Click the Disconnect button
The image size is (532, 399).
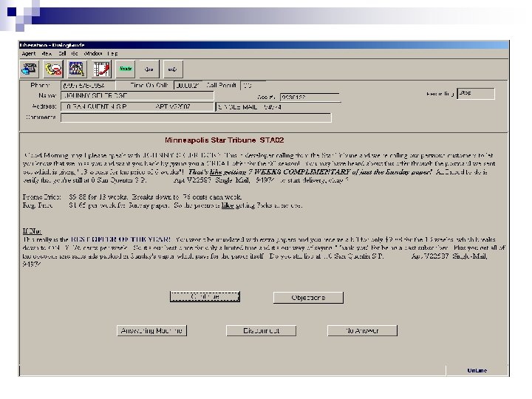click(x=261, y=330)
